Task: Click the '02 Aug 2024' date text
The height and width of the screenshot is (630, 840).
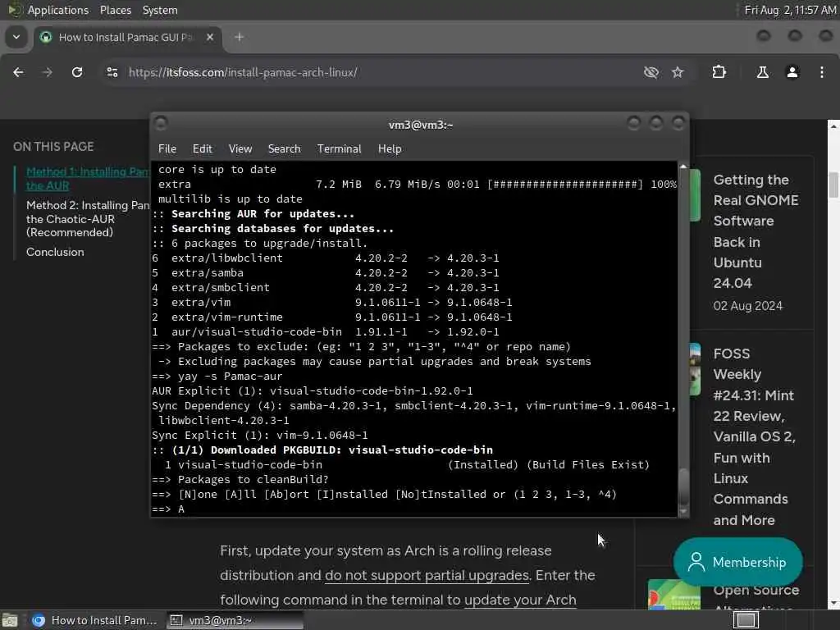Action: (748, 305)
